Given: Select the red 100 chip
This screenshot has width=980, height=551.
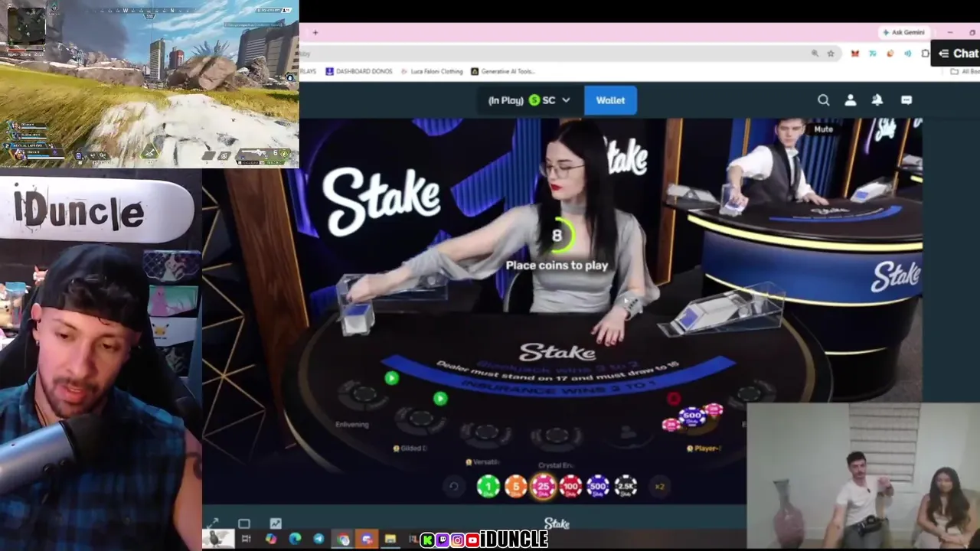Looking at the screenshot, I should pyautogui.click(x=570, y=486).
